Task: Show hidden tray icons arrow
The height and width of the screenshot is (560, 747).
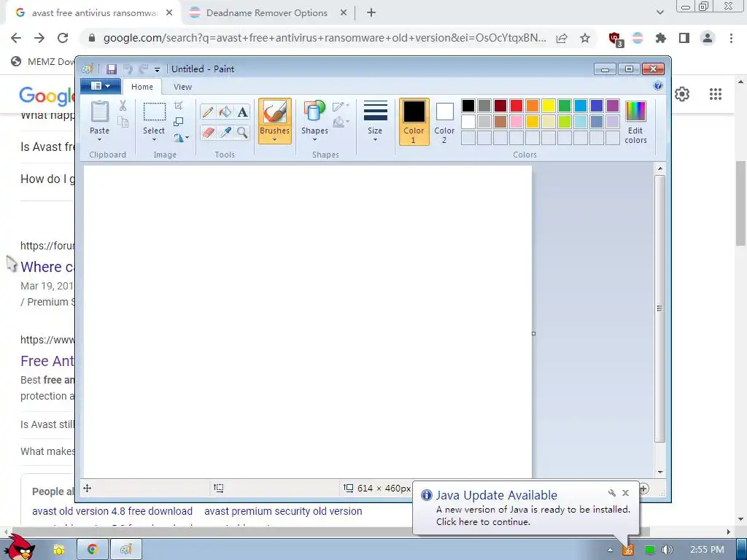Action: tap(610, 550)
